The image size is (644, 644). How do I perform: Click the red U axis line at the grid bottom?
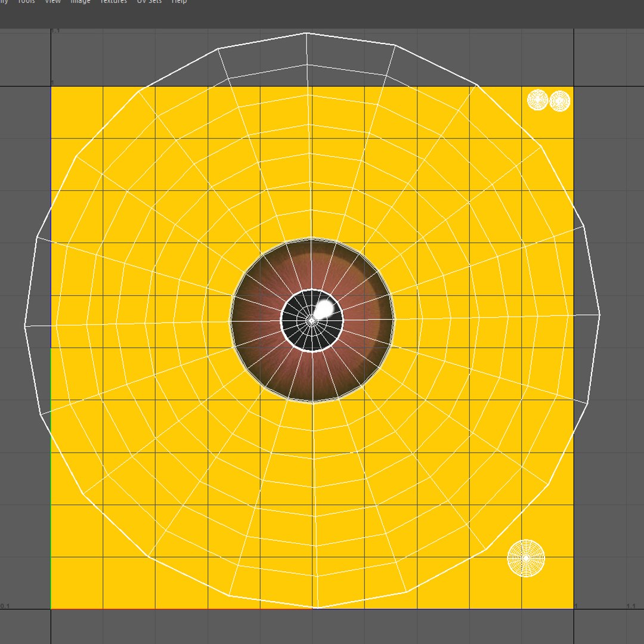181,609
